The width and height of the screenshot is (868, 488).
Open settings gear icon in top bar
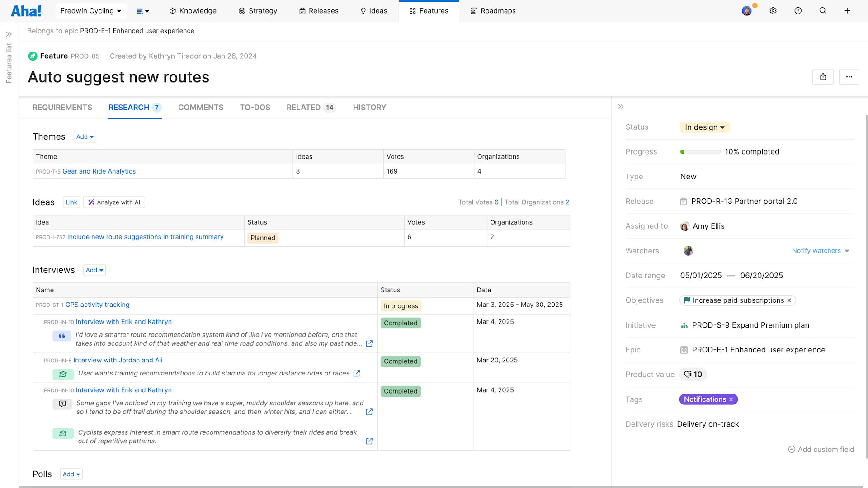point(773,11)
